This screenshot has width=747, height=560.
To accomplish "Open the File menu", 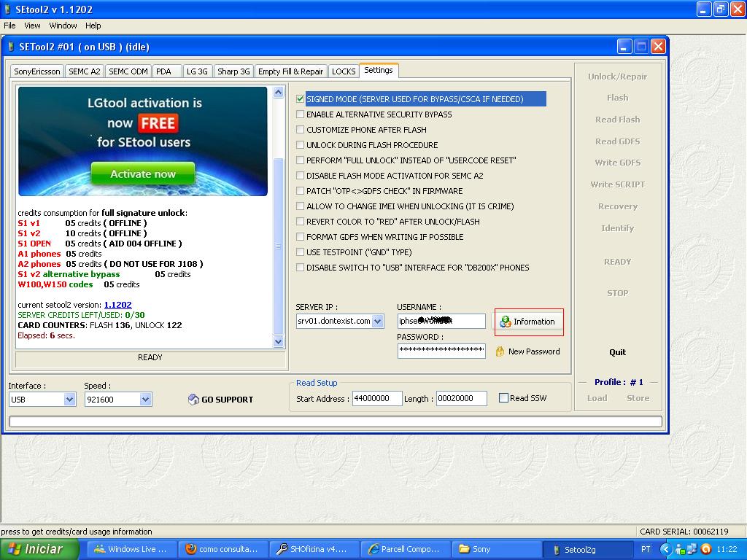I will coord(9,26).
